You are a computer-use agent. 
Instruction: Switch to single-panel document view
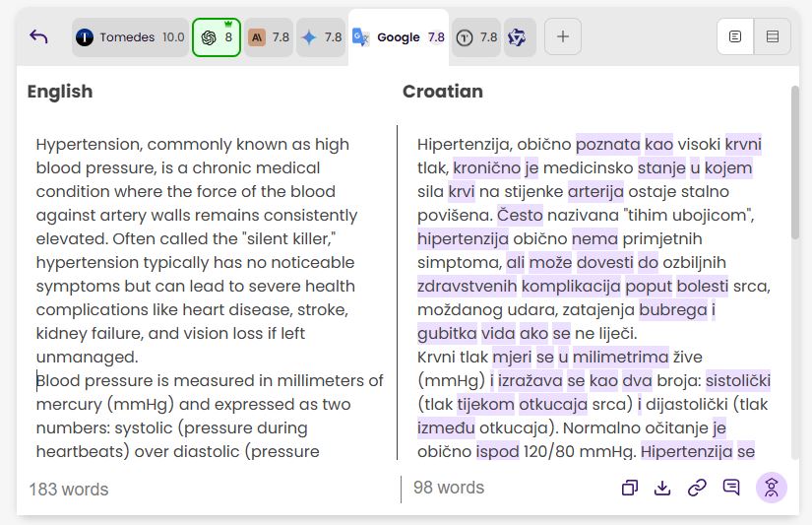pyautogui.click(x=735, y=37)
